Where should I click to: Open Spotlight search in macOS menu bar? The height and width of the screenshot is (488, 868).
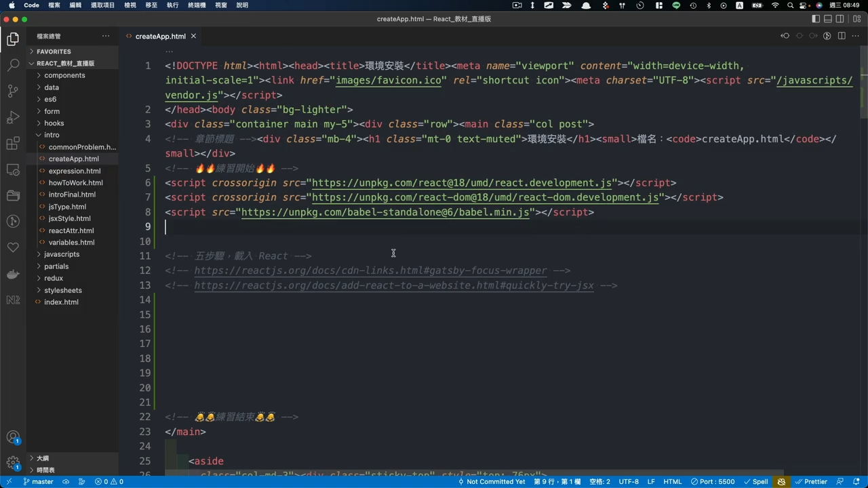[791, 5]
